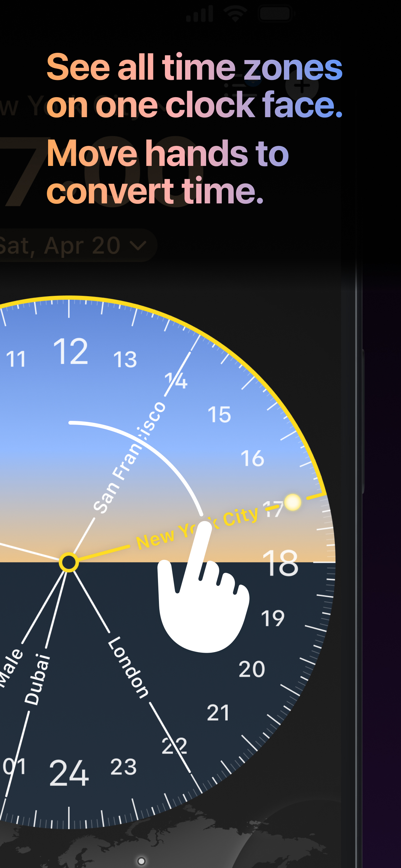
Task: Tap the cellular signal bars icon
Action: point(200,14)
